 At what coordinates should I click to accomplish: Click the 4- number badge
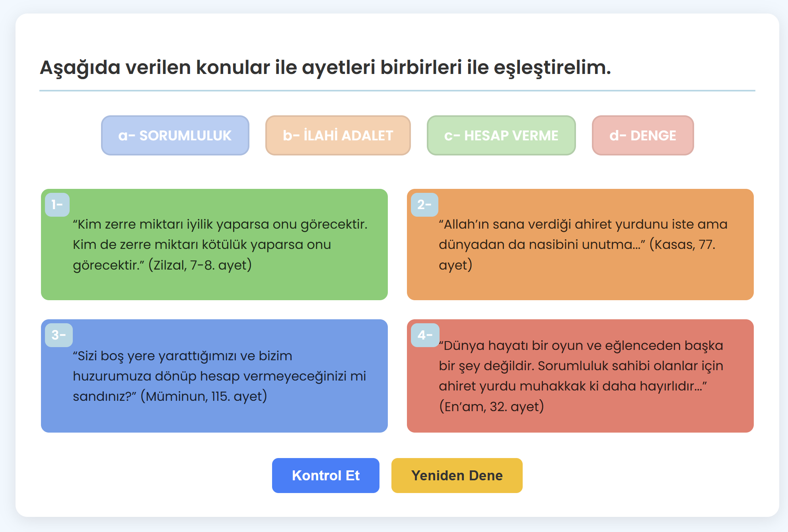point(425,335)
